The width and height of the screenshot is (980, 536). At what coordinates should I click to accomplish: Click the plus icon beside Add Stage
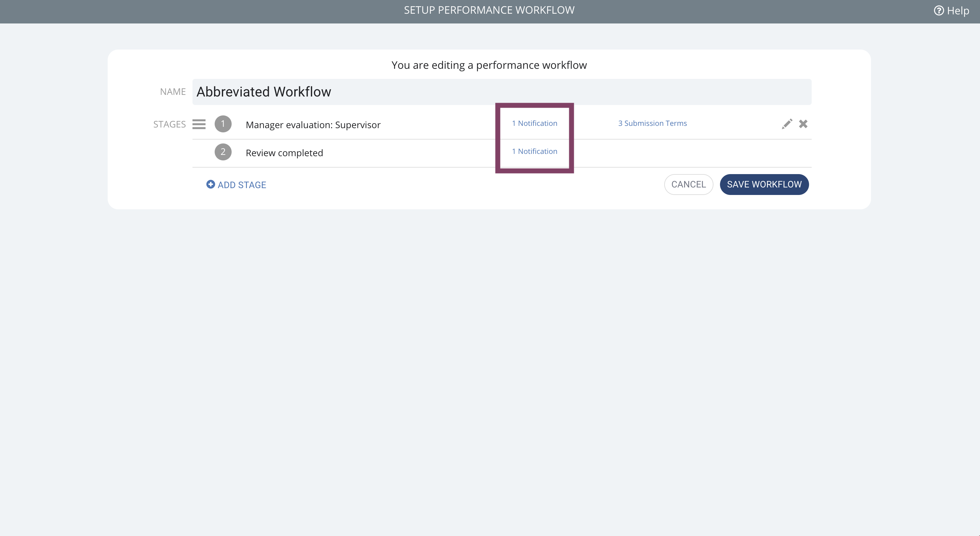(210, 184)
